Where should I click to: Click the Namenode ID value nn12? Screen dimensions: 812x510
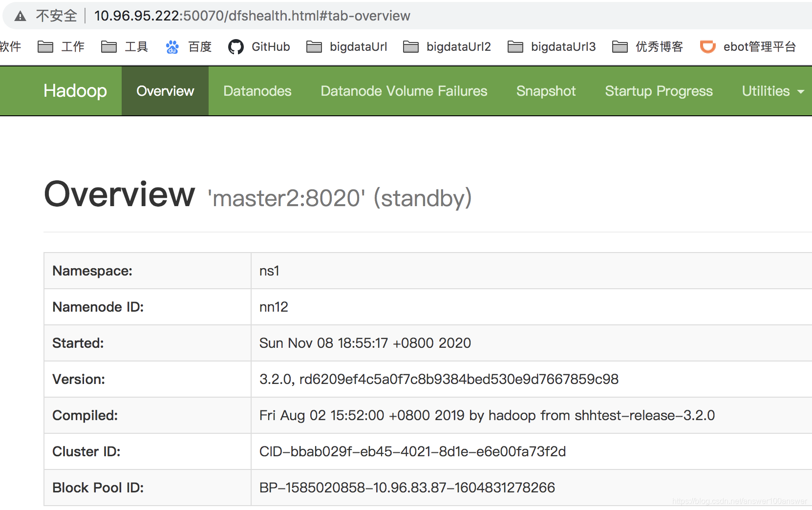point(274,307)
